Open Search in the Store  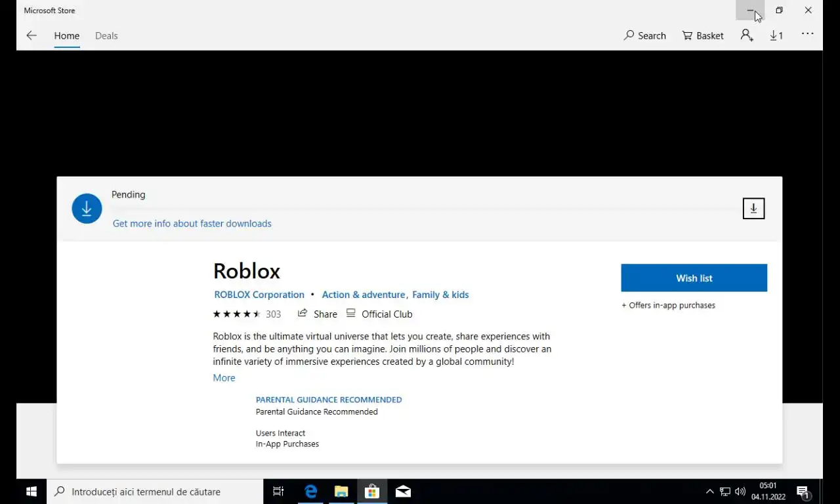(645, 35)
